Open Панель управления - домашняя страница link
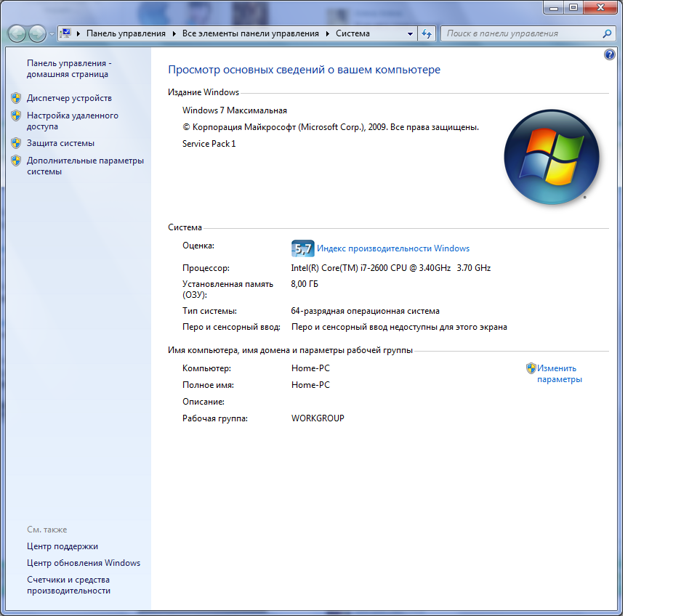The height and width of the screenshot is (616, 681). coord(69,68)
